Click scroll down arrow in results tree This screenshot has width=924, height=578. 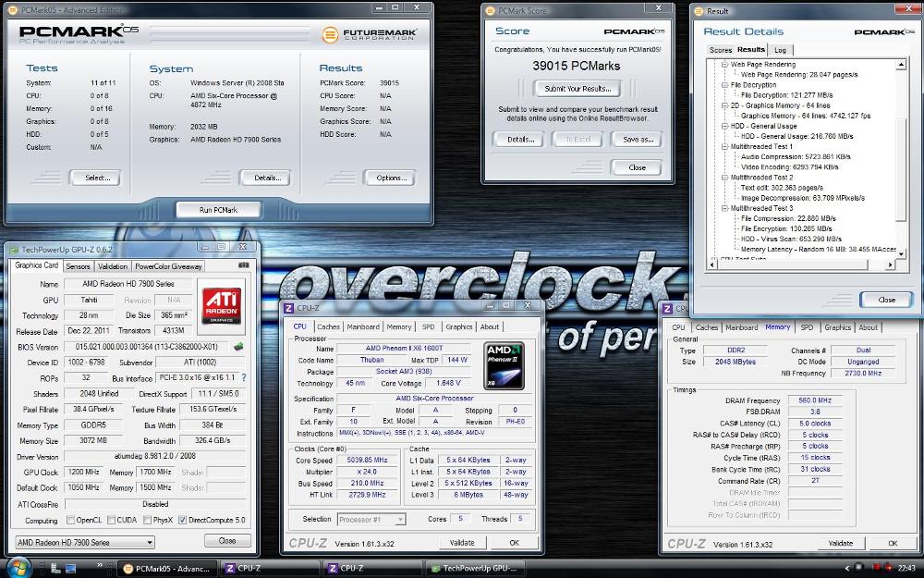[900, 253]
